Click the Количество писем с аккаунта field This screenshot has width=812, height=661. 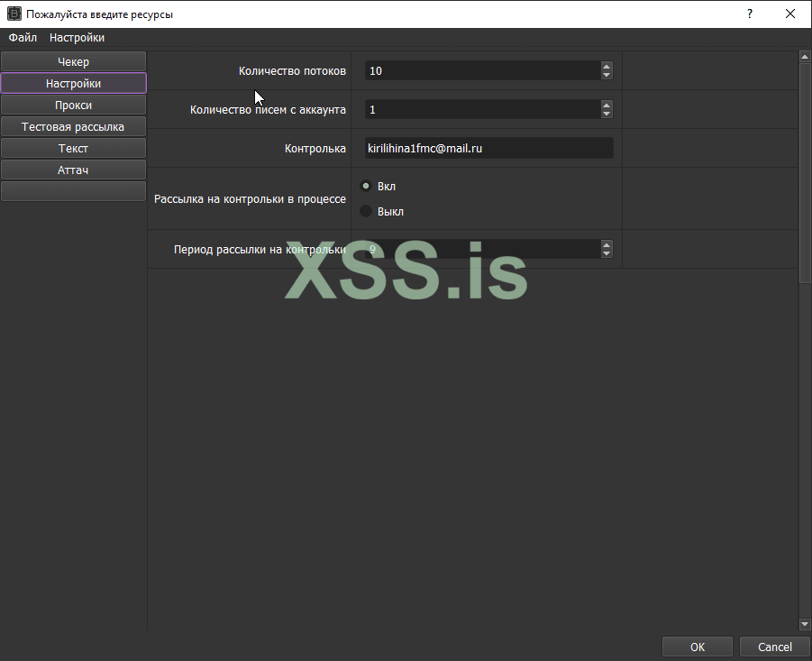tap(483, 109)
